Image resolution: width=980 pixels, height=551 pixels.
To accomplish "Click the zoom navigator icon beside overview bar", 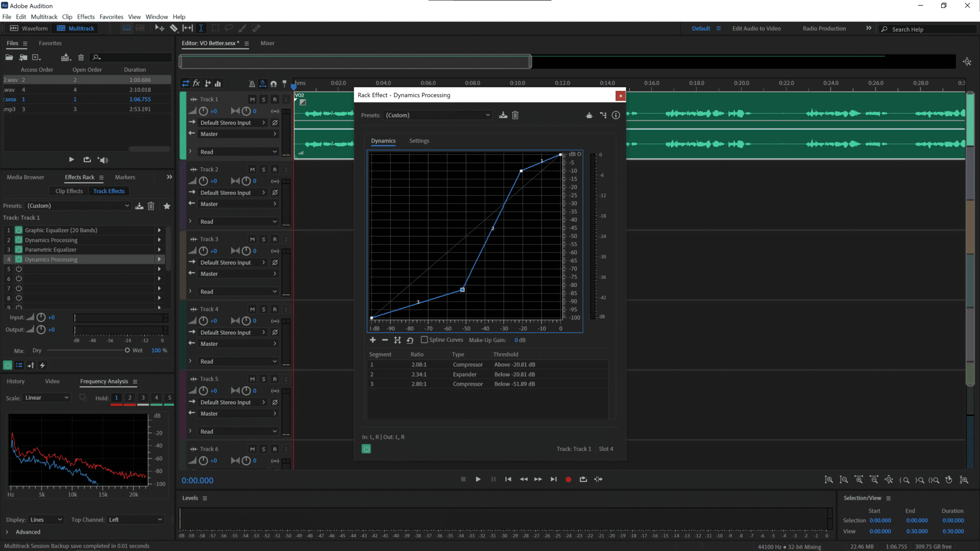I will pos(967,62).
